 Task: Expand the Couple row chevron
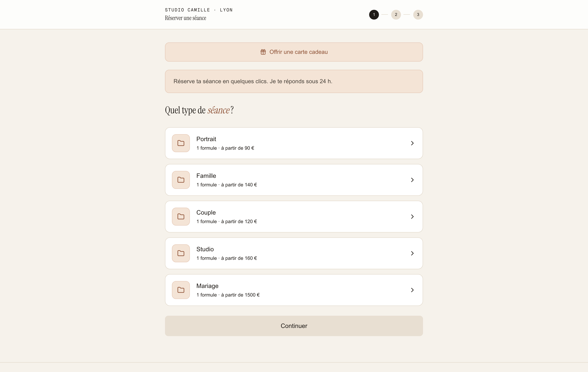(412, 217)
